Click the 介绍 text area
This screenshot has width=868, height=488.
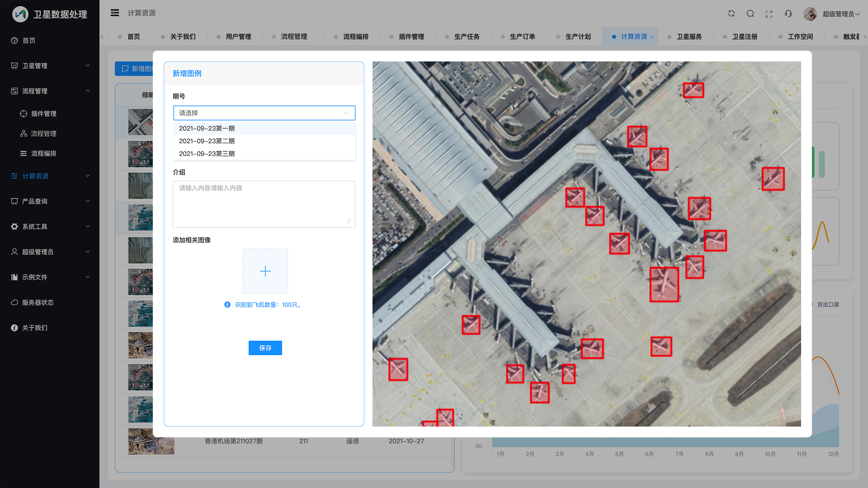pyautogui.click(x=264, y=204)
